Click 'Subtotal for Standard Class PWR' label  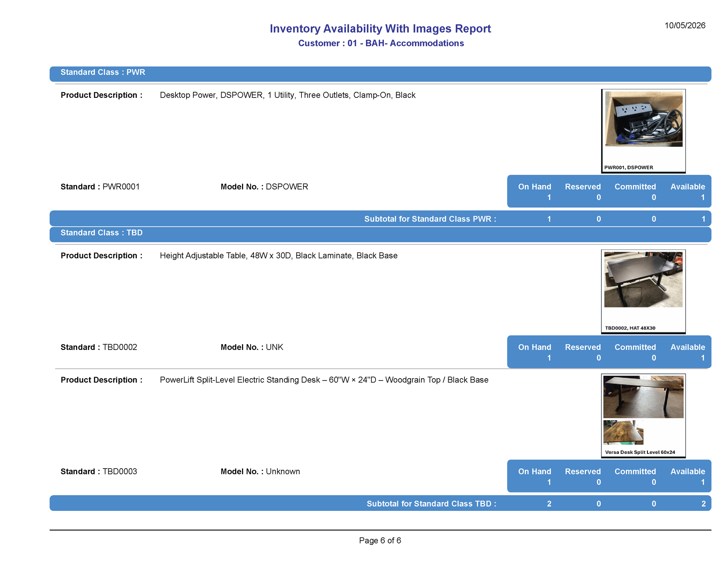tap(430, 219)
